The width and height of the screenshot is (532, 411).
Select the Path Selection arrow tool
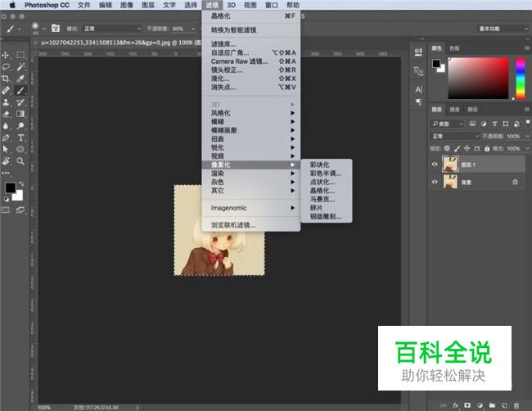tap(6, 149)
